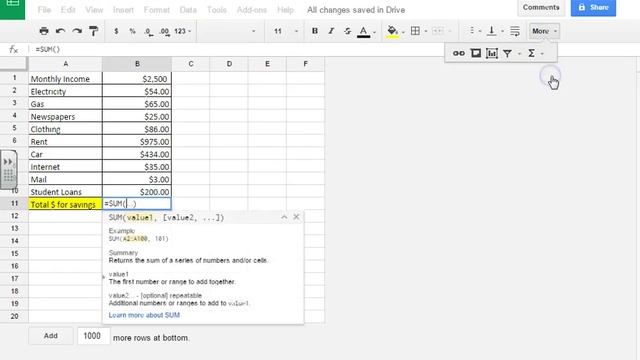Redo the last action
The width and height of the screenshot is (640, 360).
coord(77,31)
